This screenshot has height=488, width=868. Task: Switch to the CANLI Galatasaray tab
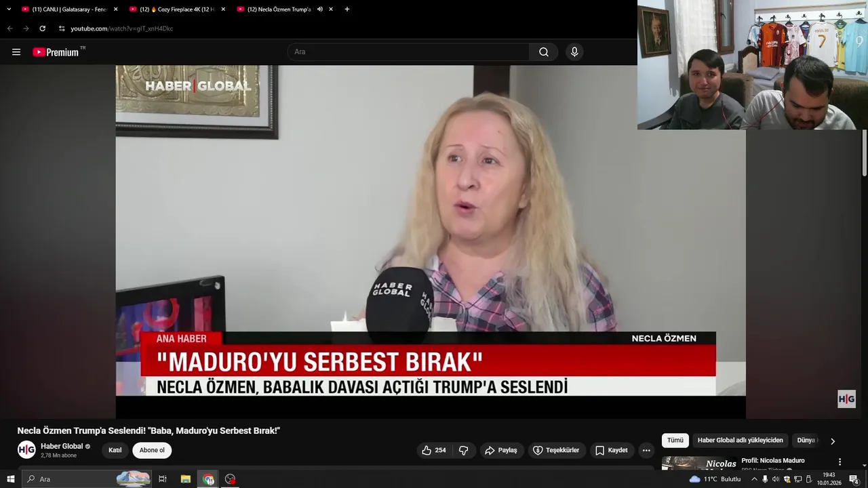[70, 9]
